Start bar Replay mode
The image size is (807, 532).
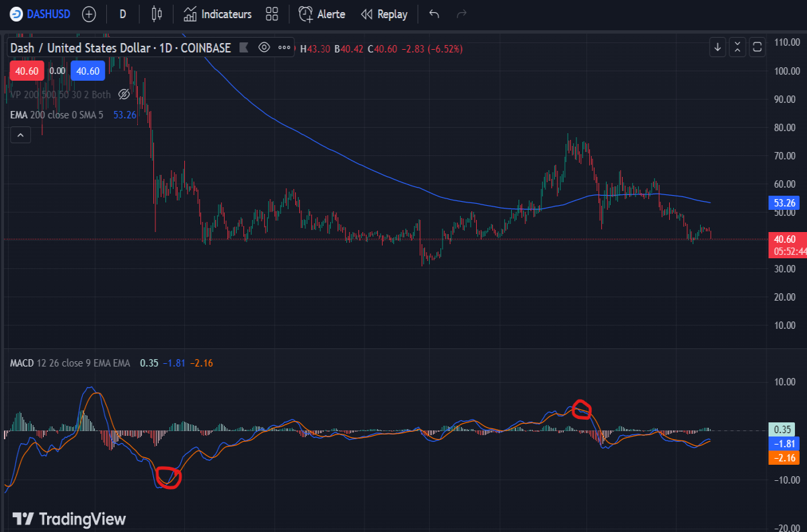pyautogui.click(x=384, y=14)
